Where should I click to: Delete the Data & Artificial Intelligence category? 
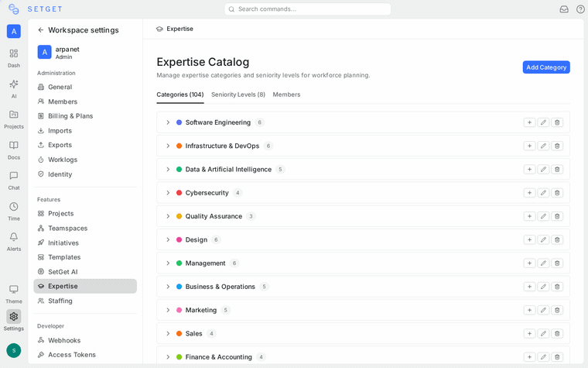pos(557,170)
